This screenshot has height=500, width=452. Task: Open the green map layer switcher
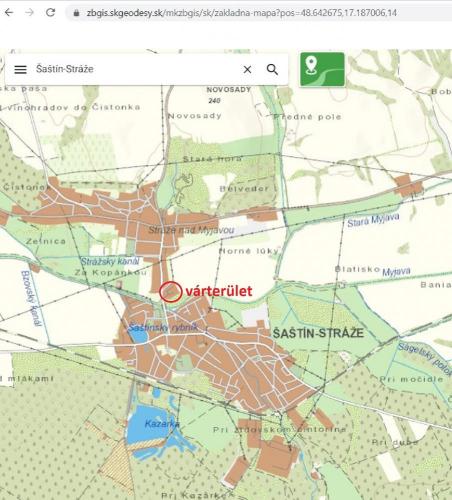pyautogui.click(x=322, y=69)
